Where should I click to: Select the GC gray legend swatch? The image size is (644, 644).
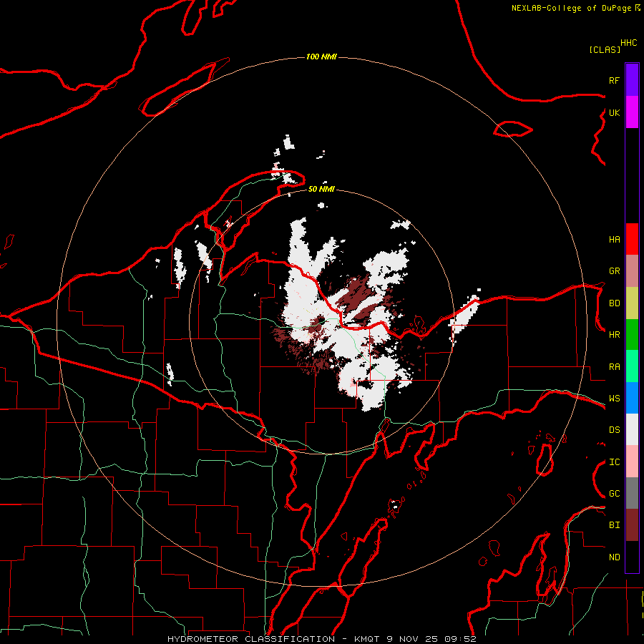(632, 493)
